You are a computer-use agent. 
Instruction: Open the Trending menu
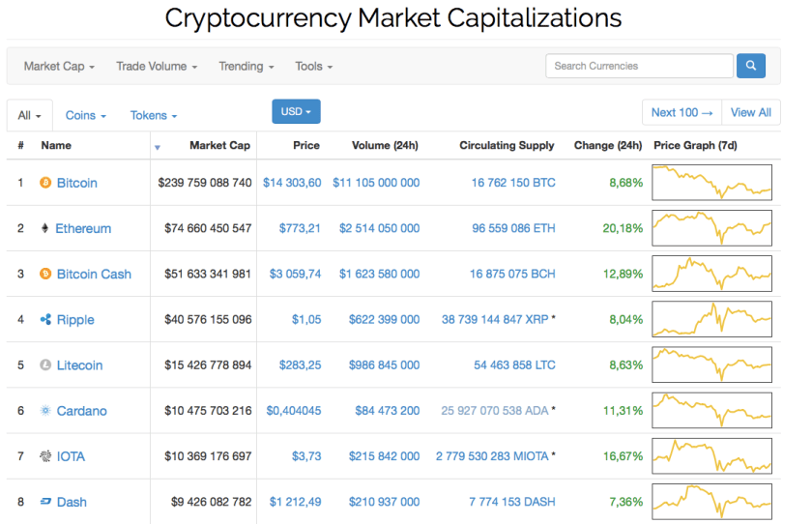(x=246, y=66)
